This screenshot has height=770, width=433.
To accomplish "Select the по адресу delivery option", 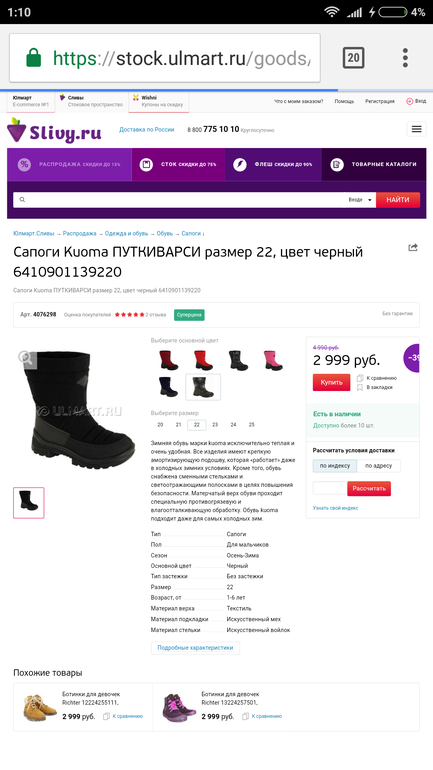I will 379,466.
